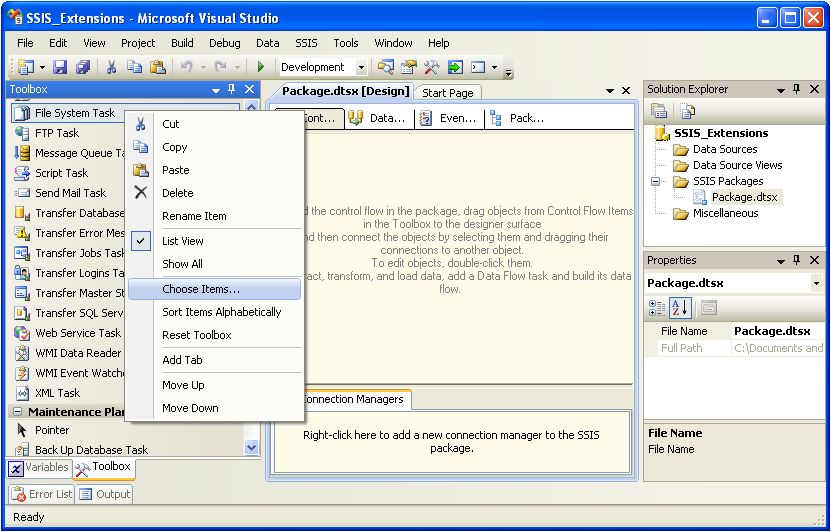Click the Copy toolbar icon
This screenshot has height=532, width=831.
pyautogui.click(x=135, y=67)
